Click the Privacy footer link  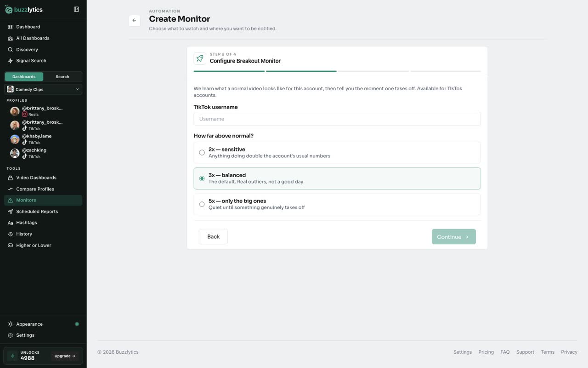click(x=569, y=352)
